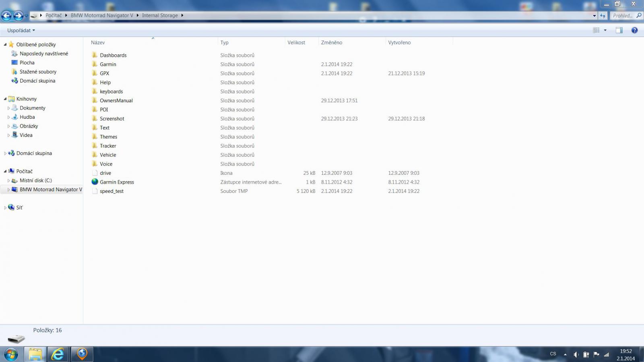Screen dimensions: 644x362
Task: Expand the Dokumenty library node
Action: coord(8,108)
